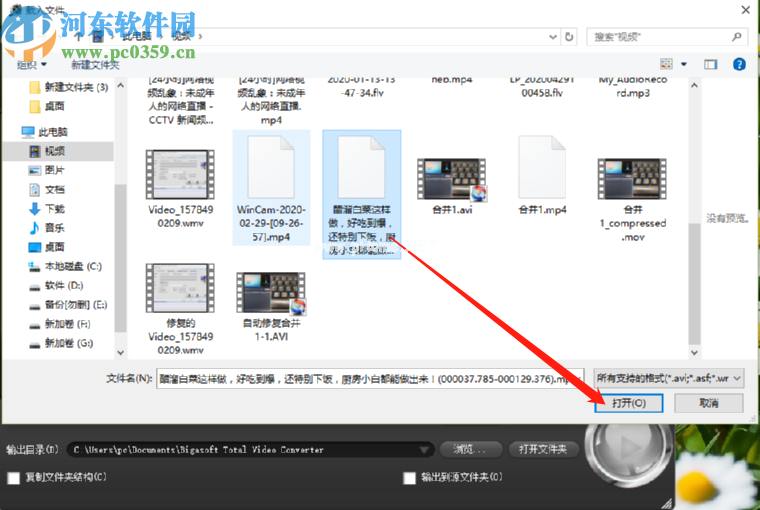Open 图片 in the navigation pane
Image resolution: width=760 pixels, height=510 pixels.
pos(47,170)
